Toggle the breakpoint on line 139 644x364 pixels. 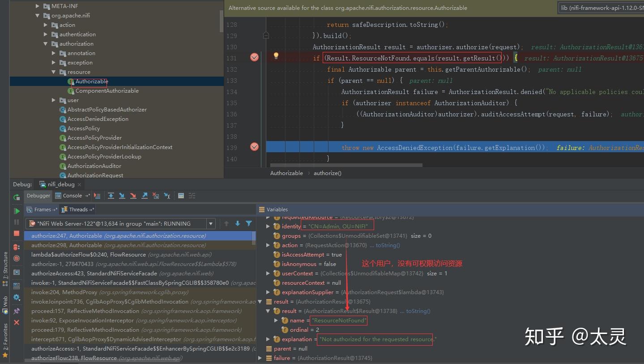coord(254,146)
